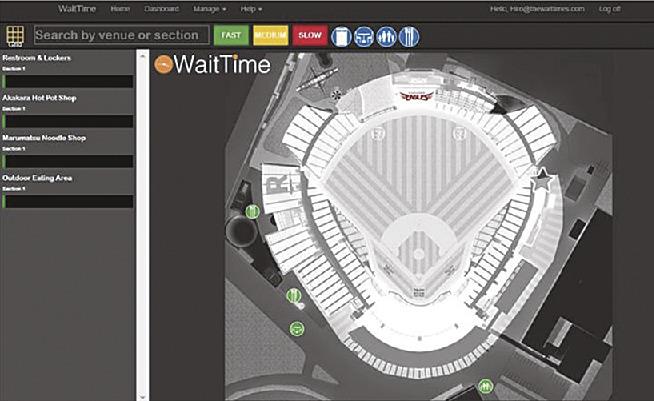Go to the Home menu item
This screenshot has height=401, width=654.
tap(120, 9)
